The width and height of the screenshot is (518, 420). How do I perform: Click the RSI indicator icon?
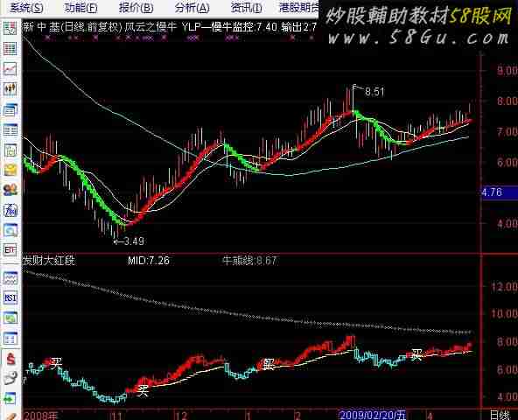tap(10, 297)
